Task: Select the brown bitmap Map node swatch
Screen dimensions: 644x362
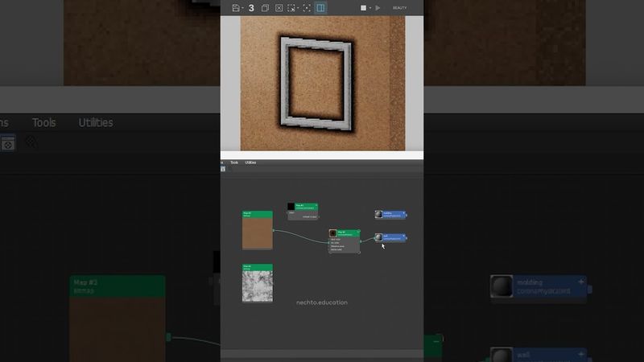Action: coord(258,234)
